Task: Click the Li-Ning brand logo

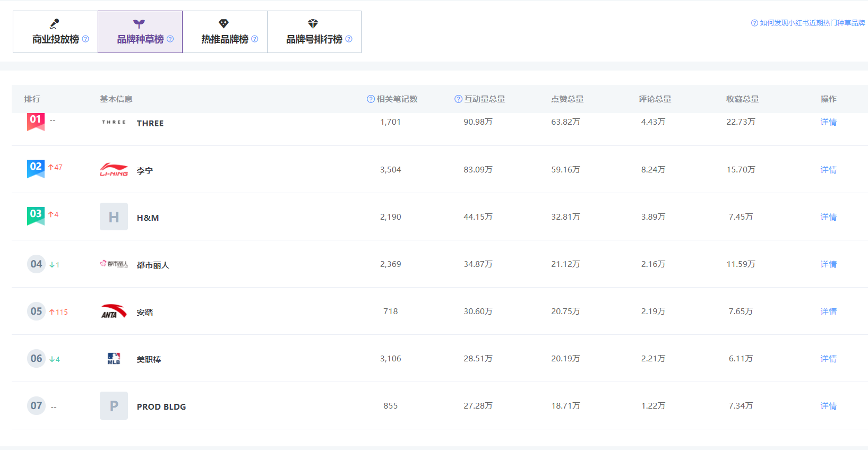Action: pyautogui.click(x=114, y=170)
